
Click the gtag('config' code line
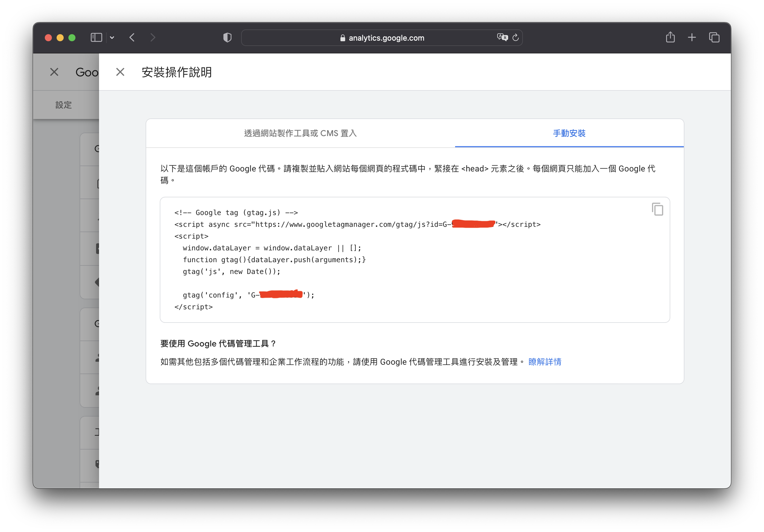[x=248, y=295]
